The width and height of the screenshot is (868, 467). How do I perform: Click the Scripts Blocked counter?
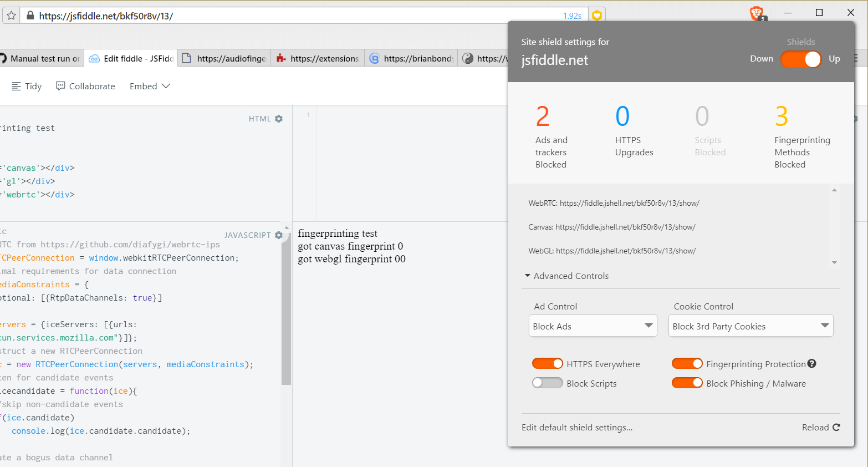tap(710, 131)
